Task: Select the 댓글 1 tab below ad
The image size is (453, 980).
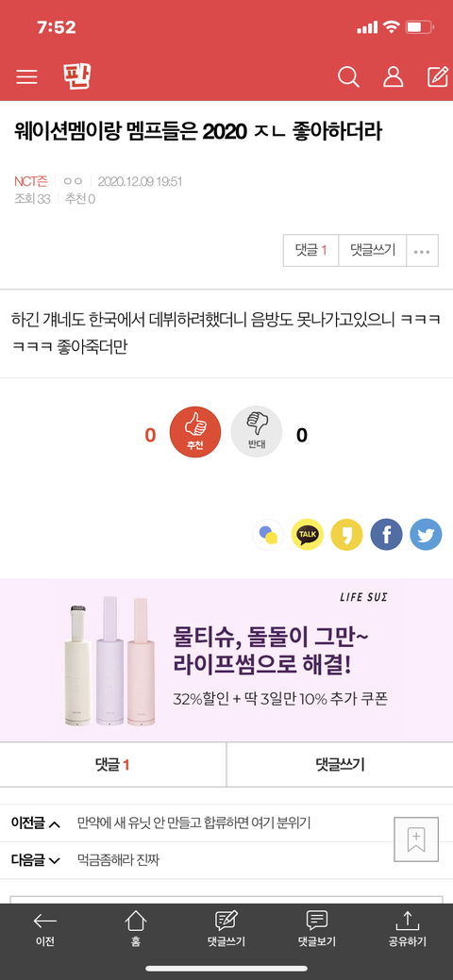Action: pos(112,764)
